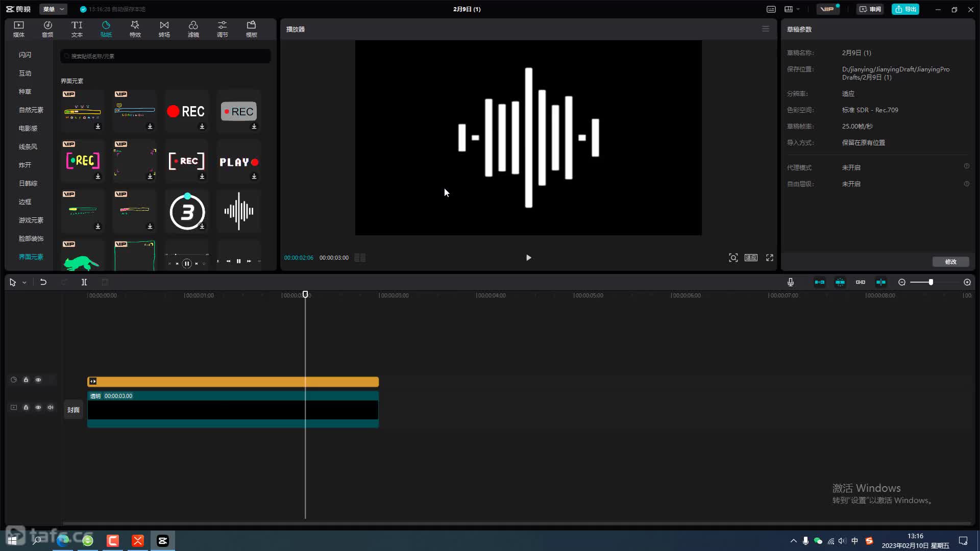
Task: Open the 媒体 (media) tab
Action: point(19,29)
